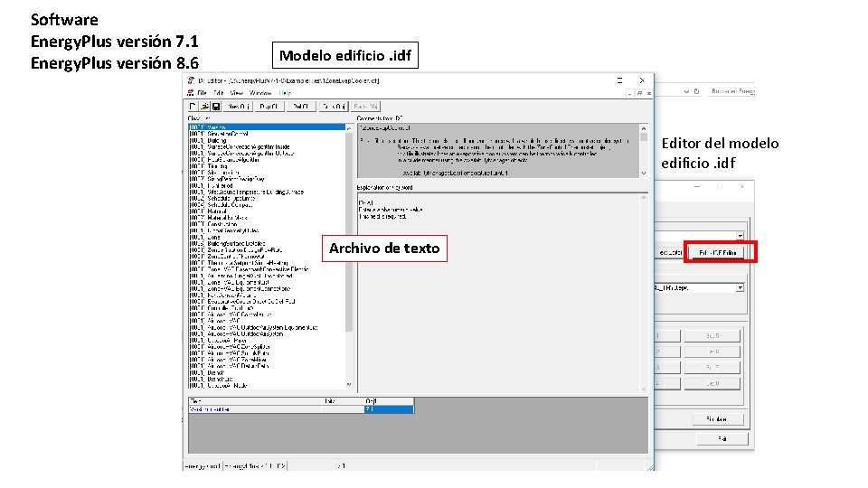868x488 pixels.
Task: Open the File menu
Action: [202, 93]
